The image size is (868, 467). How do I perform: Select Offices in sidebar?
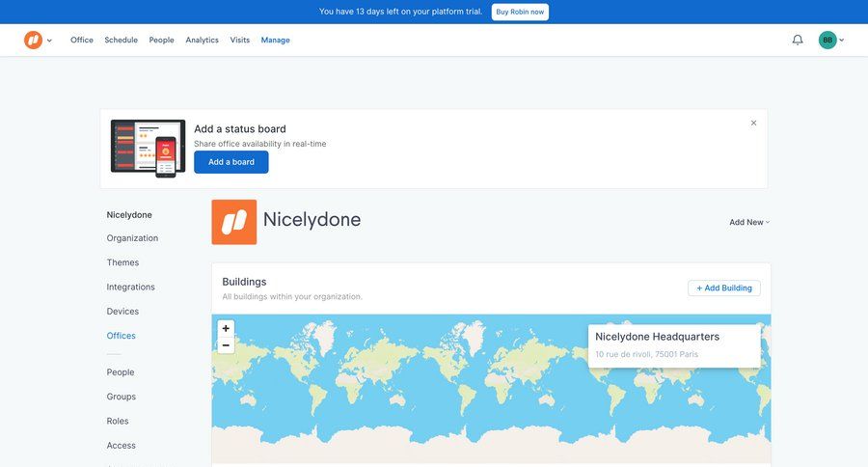122,336
